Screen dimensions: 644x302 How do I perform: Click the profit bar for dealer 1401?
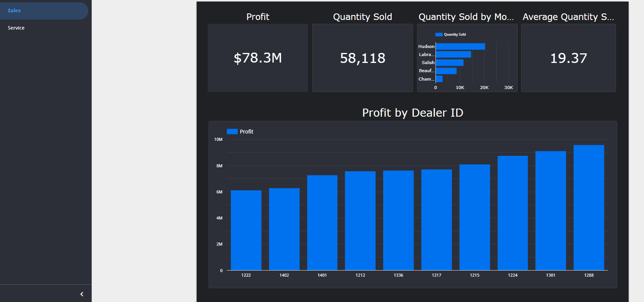322,223
